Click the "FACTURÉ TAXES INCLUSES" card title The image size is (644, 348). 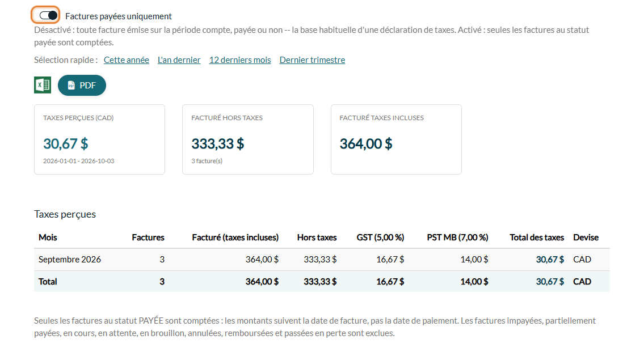click(381, 118)
